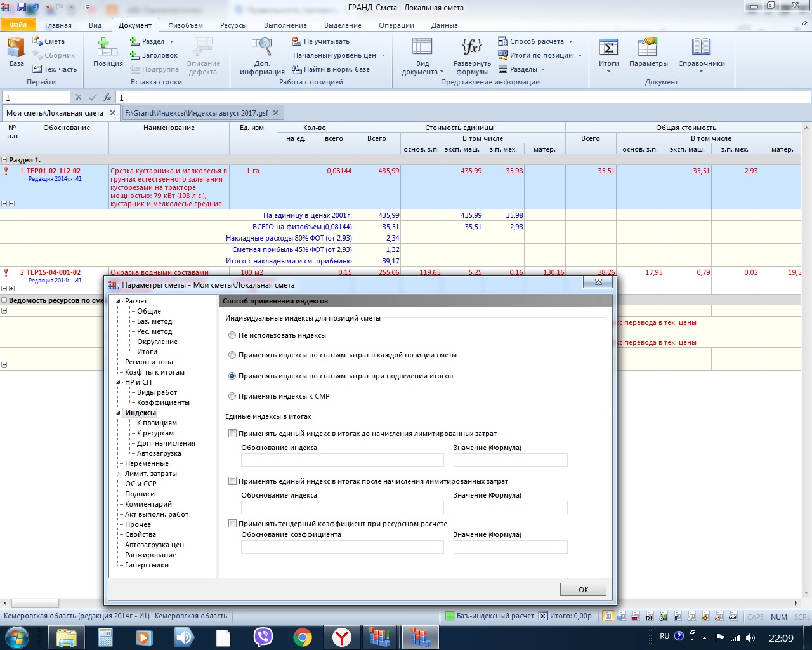Open the Индексы август 2017.gsf tab

[196, 113]
